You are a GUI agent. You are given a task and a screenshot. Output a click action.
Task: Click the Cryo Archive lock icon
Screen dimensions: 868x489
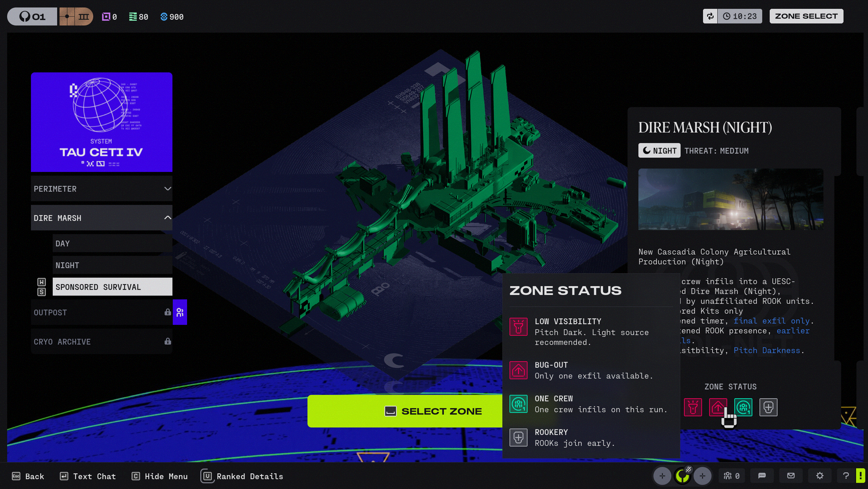(168, 341)
